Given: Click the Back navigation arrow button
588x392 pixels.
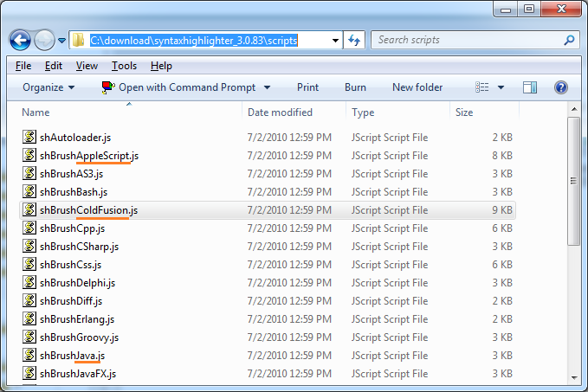Looking at the screenshot, I should click(x=20, y=40).
